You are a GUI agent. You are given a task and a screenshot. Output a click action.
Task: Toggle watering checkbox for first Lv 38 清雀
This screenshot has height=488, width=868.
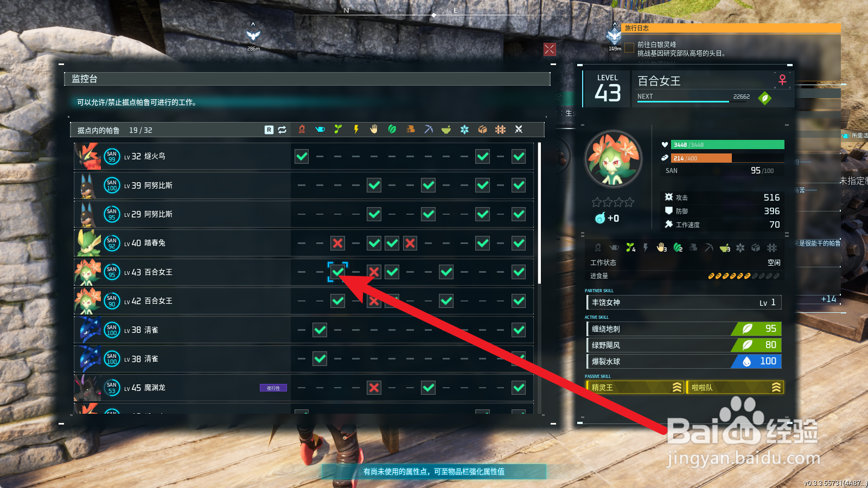(320, 330)
